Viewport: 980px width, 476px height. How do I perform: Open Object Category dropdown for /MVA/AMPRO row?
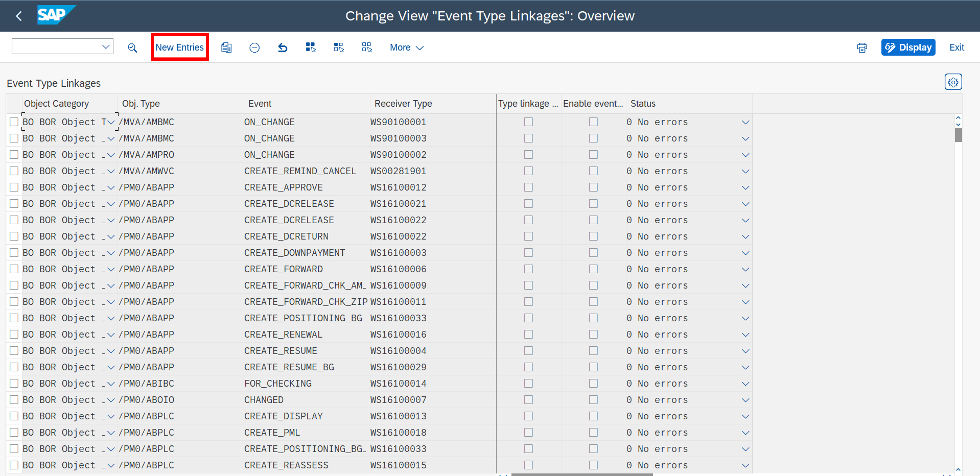(x=111, y=155)
